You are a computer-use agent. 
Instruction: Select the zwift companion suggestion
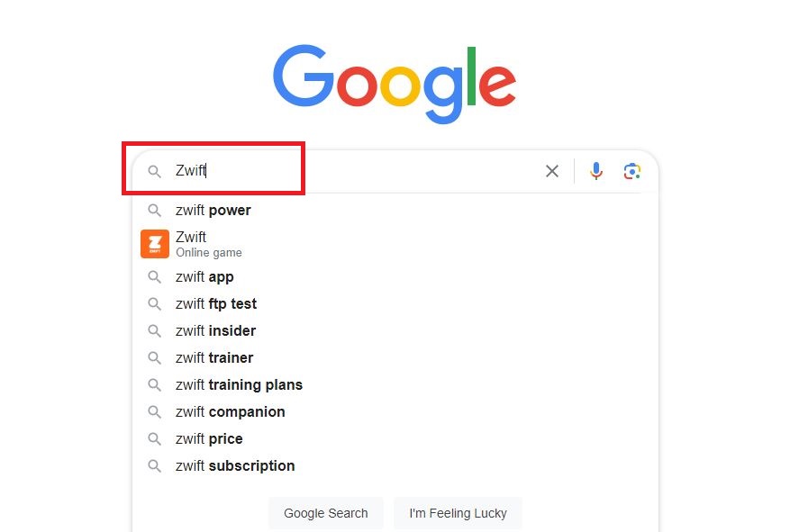pyautogui.click(x=230, y=411)
